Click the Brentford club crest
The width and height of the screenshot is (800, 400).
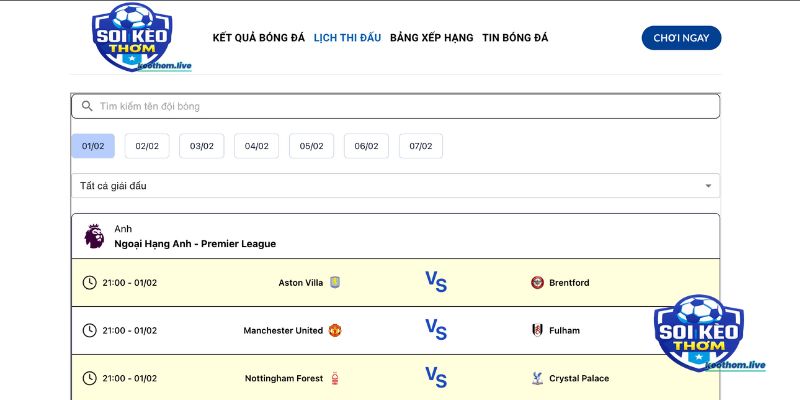(x=538, y=283)
